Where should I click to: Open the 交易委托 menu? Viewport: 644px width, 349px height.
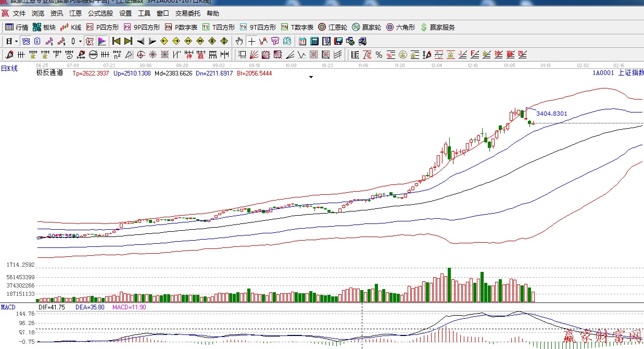click(187, 14)
